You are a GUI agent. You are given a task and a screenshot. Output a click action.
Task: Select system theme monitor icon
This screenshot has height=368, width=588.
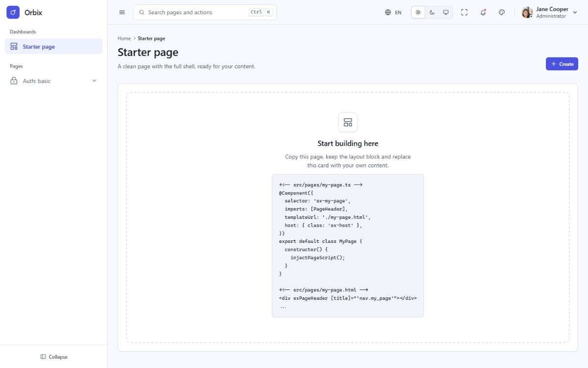pyautogui.click(x=446, y=12)
